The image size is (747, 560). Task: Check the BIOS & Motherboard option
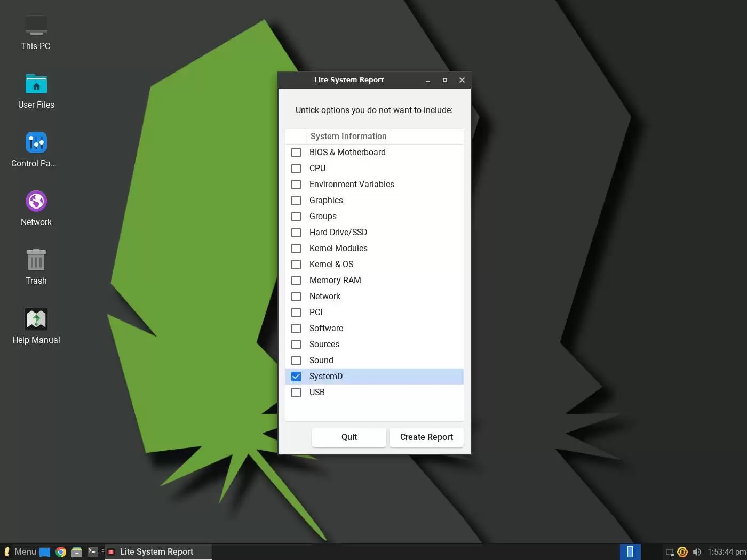coord(296,153)
